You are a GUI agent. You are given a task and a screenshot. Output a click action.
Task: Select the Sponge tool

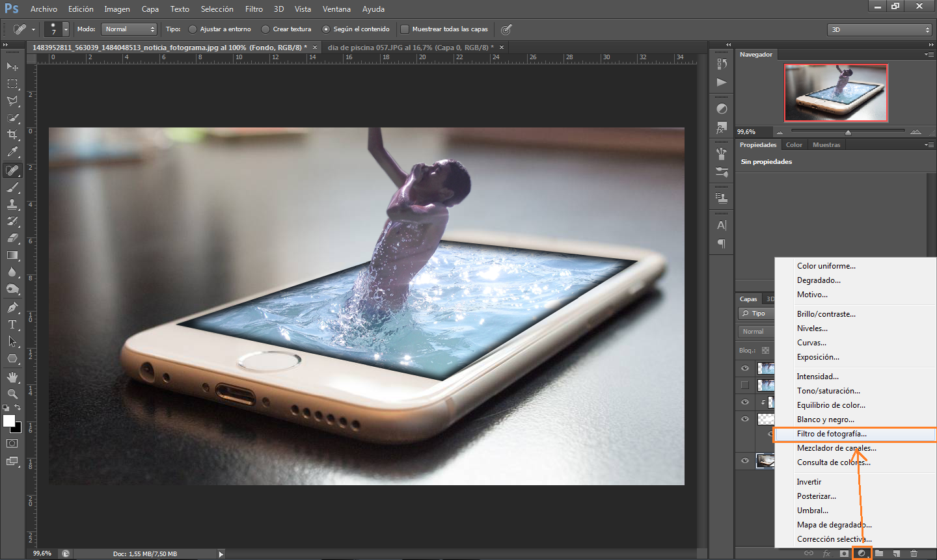point(12,289)
